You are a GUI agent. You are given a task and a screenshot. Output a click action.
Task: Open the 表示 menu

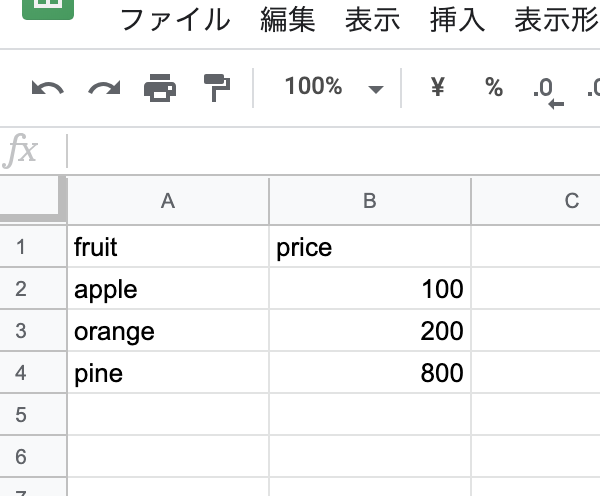pyautogui.click(x=373, y=20)
